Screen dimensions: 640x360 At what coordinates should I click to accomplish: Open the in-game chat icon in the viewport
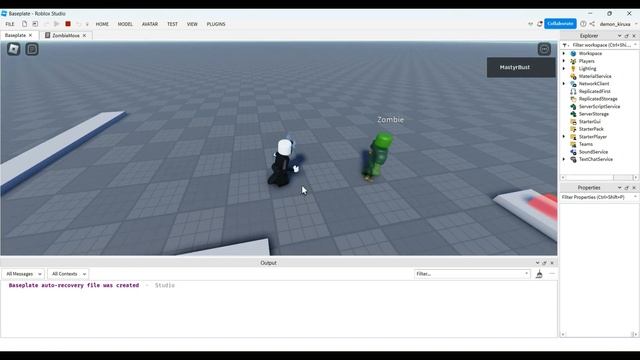[32, 49]
